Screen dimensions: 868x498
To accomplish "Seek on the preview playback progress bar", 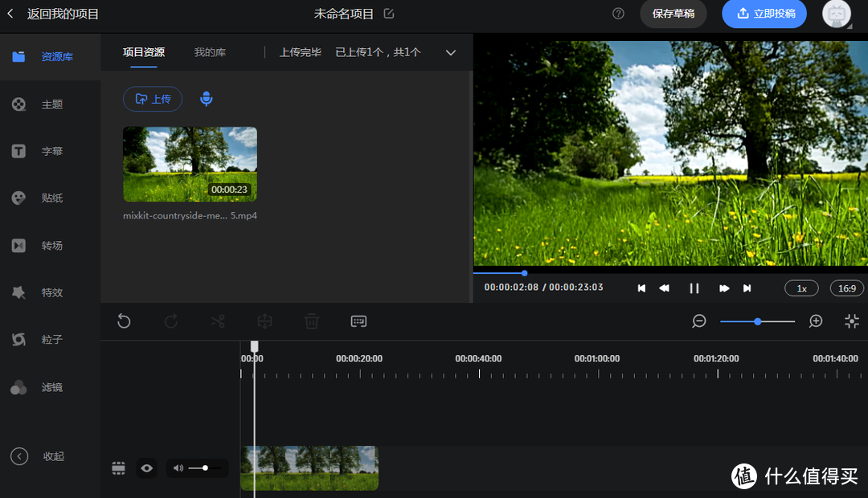I will (670, 273).
